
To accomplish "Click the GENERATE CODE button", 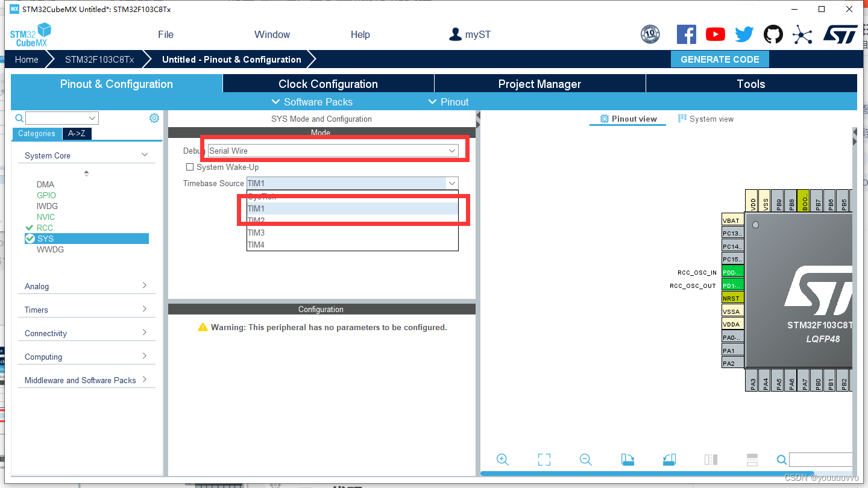I will (720, 59).
